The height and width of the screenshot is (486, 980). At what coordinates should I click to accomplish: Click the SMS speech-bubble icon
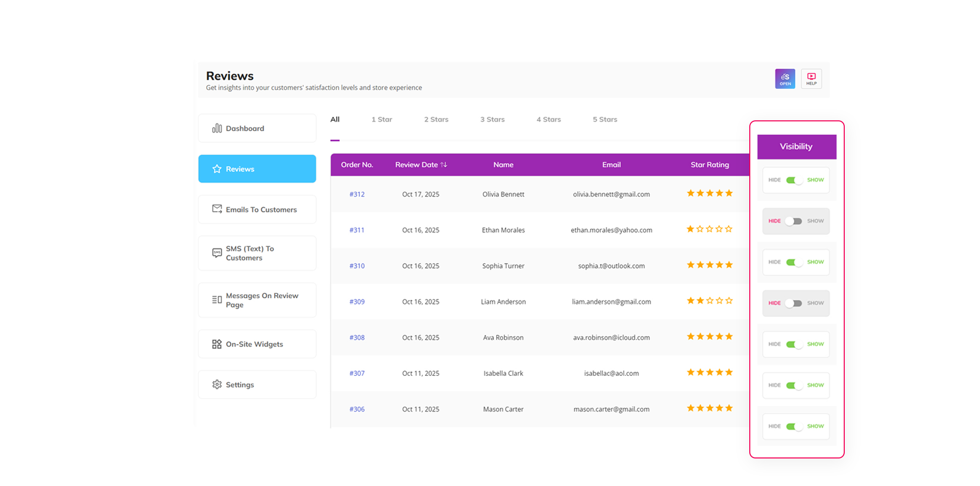[x=217, y=253]
